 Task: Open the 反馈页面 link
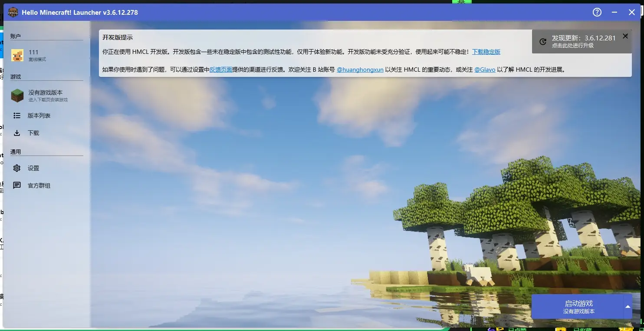(221, 70)
